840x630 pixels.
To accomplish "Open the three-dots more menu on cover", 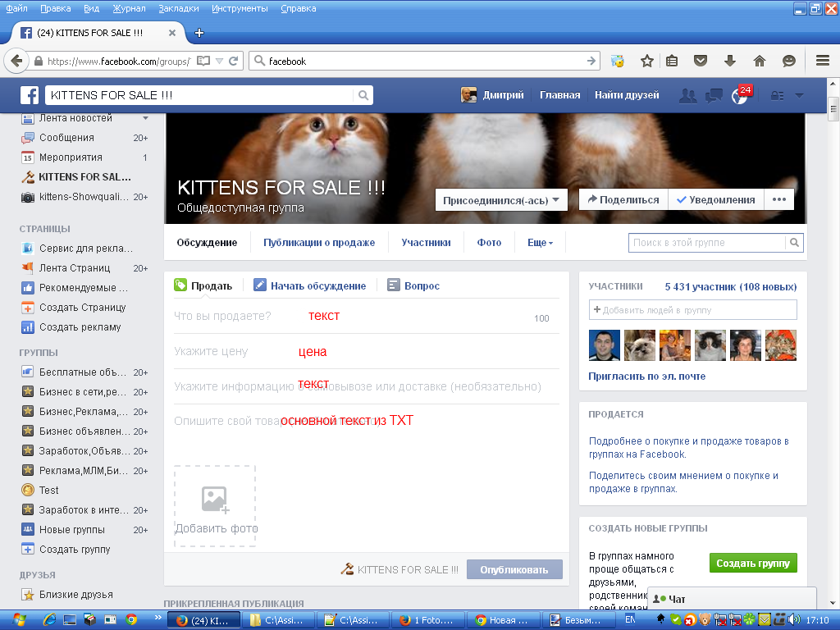I will coord(779,200).
